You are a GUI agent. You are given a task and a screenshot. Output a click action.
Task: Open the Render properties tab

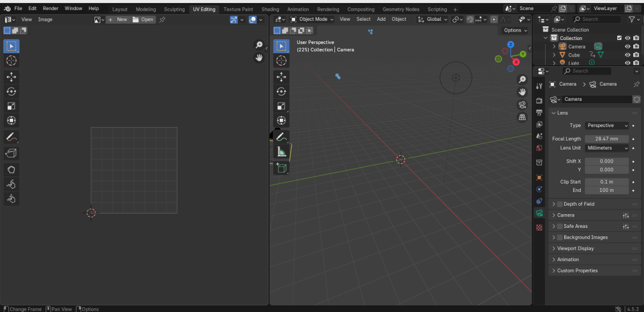tap(539, 101)
